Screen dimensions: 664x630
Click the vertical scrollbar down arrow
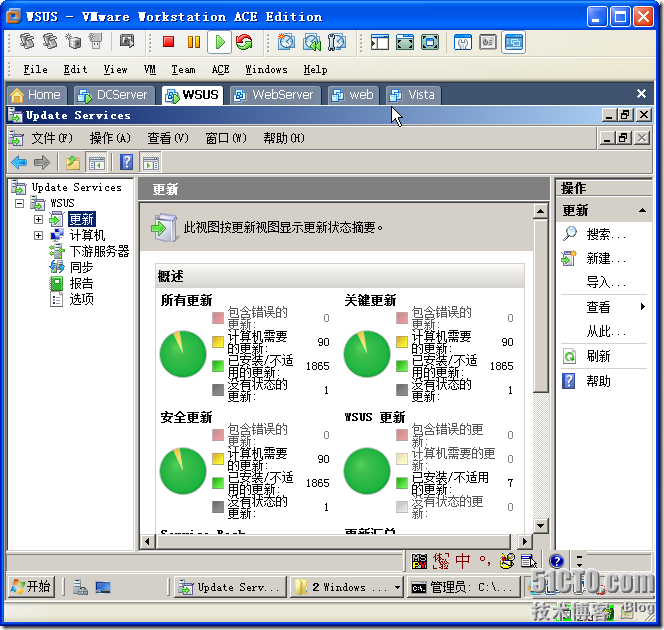coord(540,526)
